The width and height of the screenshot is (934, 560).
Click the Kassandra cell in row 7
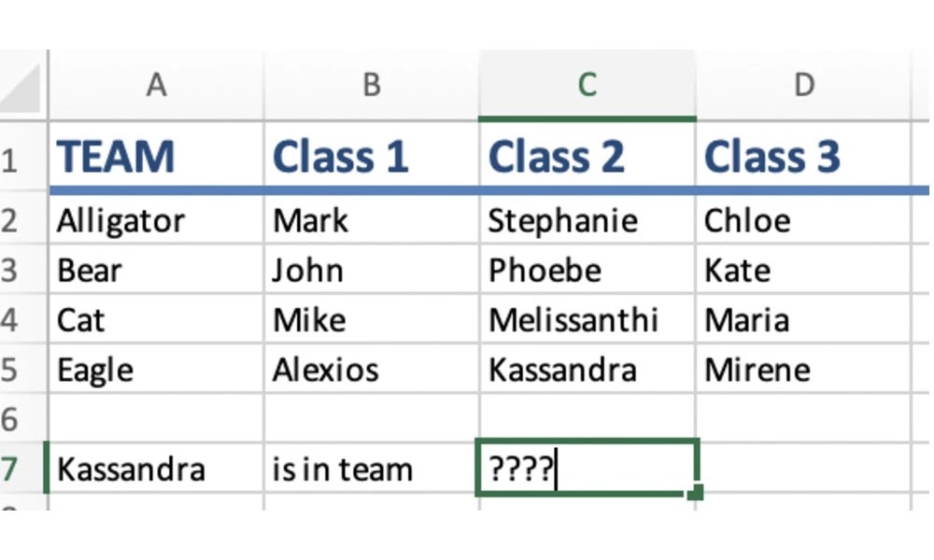pos(156,469)
